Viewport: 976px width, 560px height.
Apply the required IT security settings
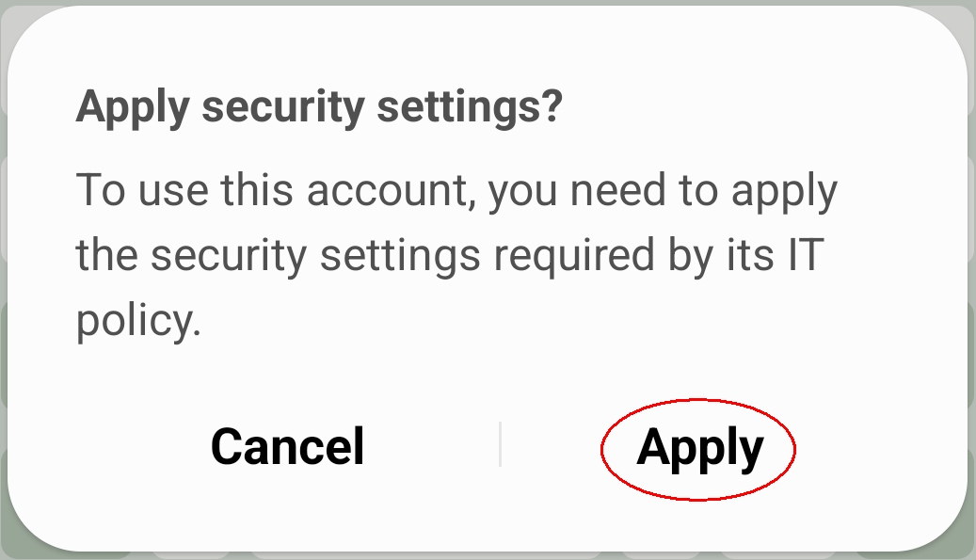coord(699,446)
